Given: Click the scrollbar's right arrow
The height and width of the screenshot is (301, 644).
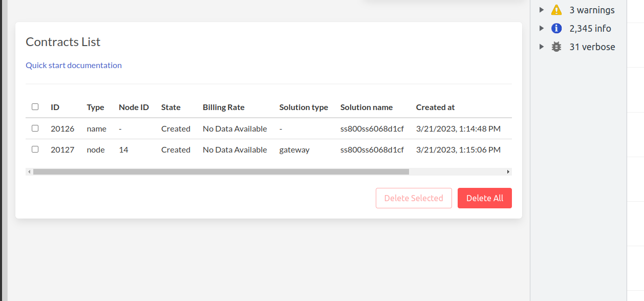Looking at the screenshot, I should pyautogui.click(x=508, y=171).
